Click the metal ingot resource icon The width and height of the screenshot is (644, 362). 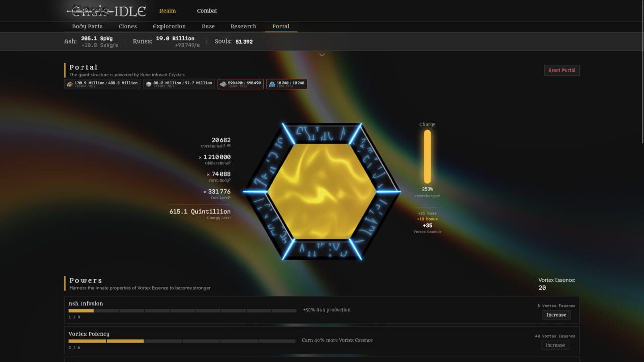223,84
